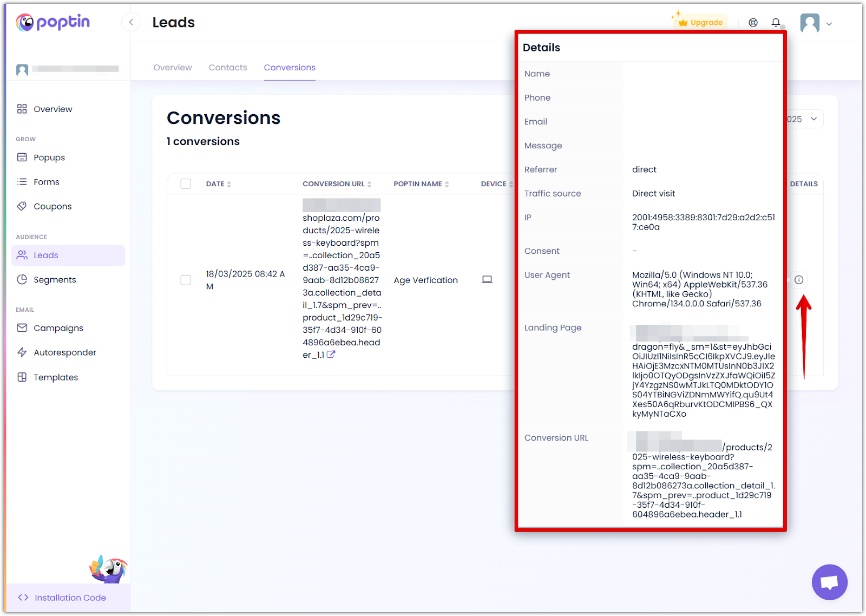Click the Poptin logo

pos(53,22)
